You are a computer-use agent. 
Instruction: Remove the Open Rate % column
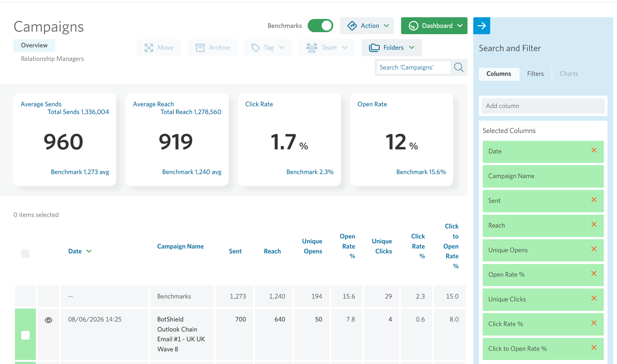click(x=594, y=274)
